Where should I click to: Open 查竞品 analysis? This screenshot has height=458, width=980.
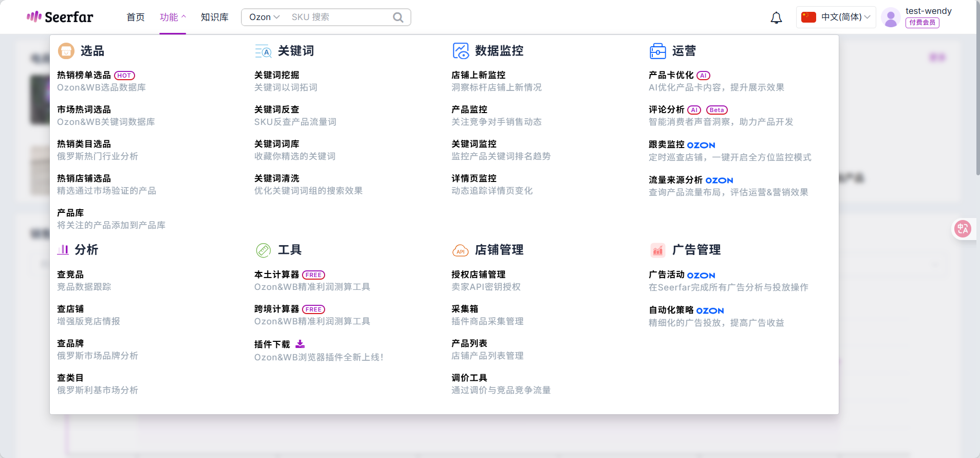click(70, 274)
